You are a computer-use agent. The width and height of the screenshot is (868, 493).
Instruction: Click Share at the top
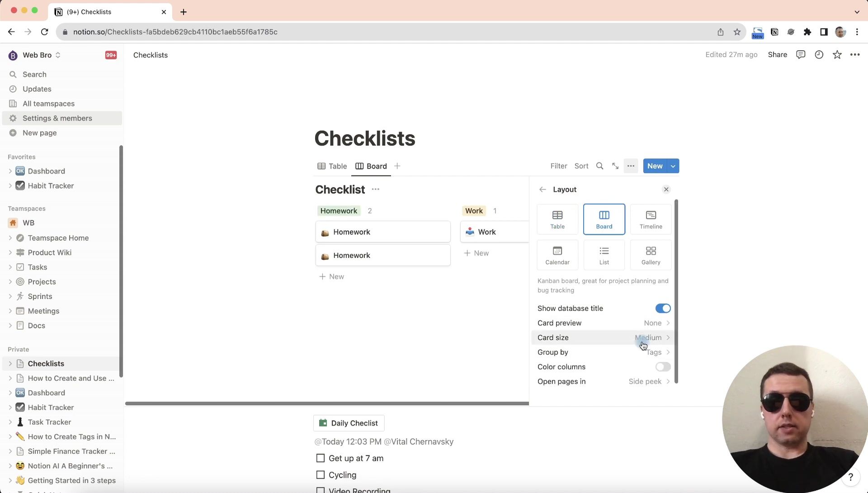click(777, 55)
